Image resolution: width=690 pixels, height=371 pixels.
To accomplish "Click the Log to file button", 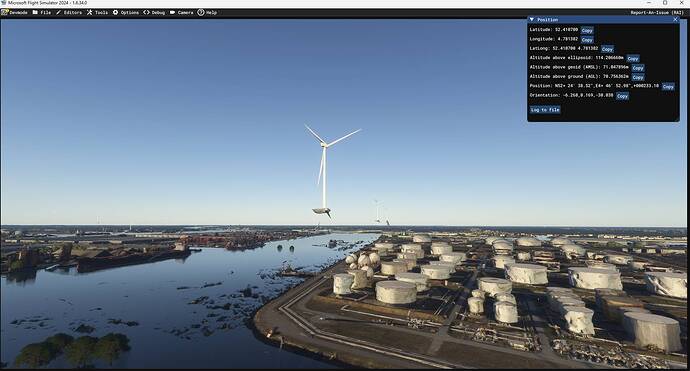I will pos(545,110).
